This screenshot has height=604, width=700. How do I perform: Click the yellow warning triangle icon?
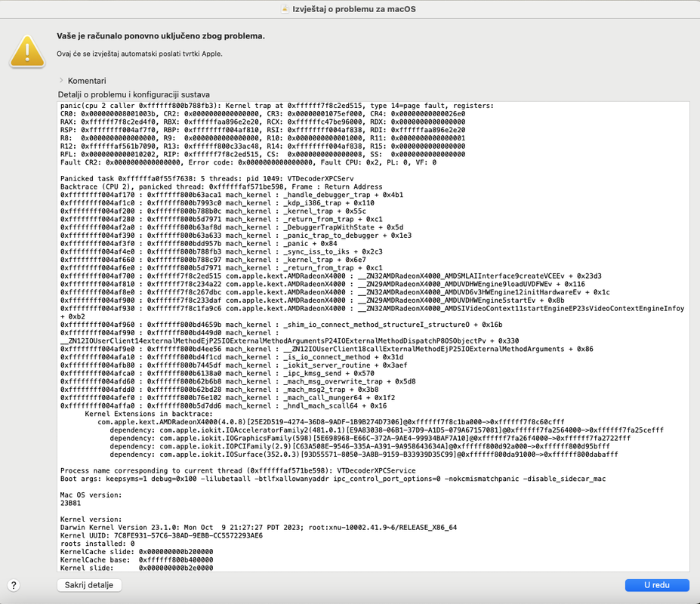pyautogui.click(x=27, y=51)
